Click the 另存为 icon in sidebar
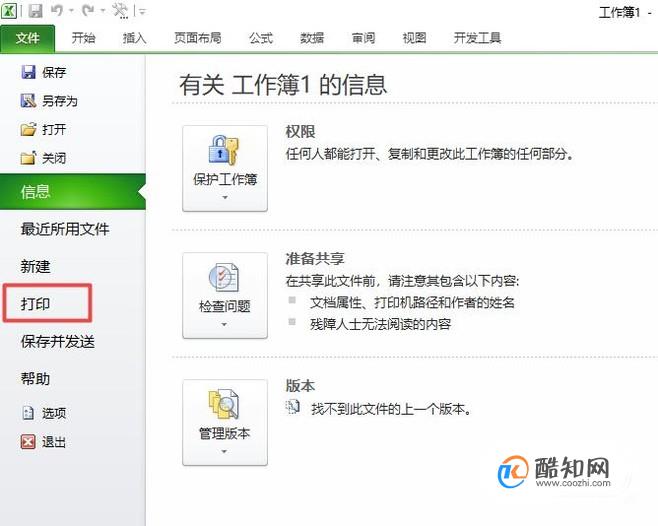This screenshot has height=526, width=658. coord(28,101)
